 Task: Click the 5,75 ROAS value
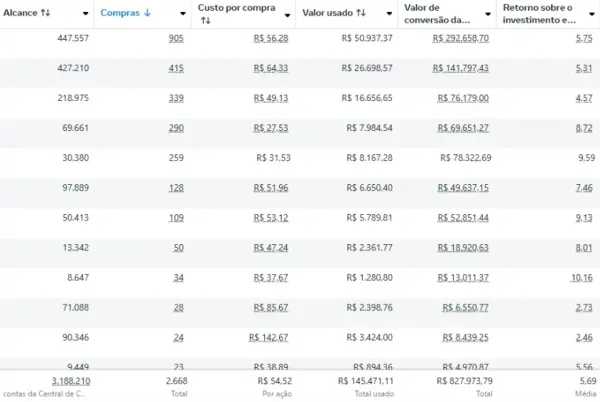[x=584, y=38]
